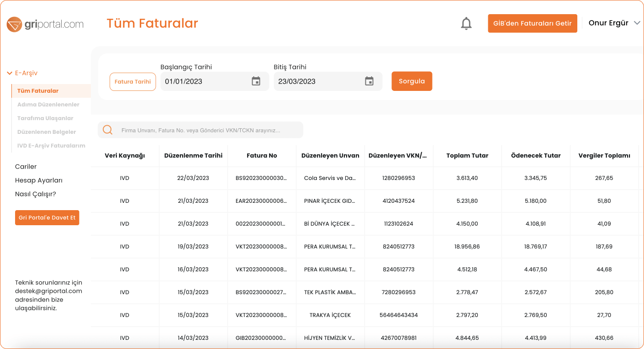Click the Nasıl Çalışır? link

[35, 194]
